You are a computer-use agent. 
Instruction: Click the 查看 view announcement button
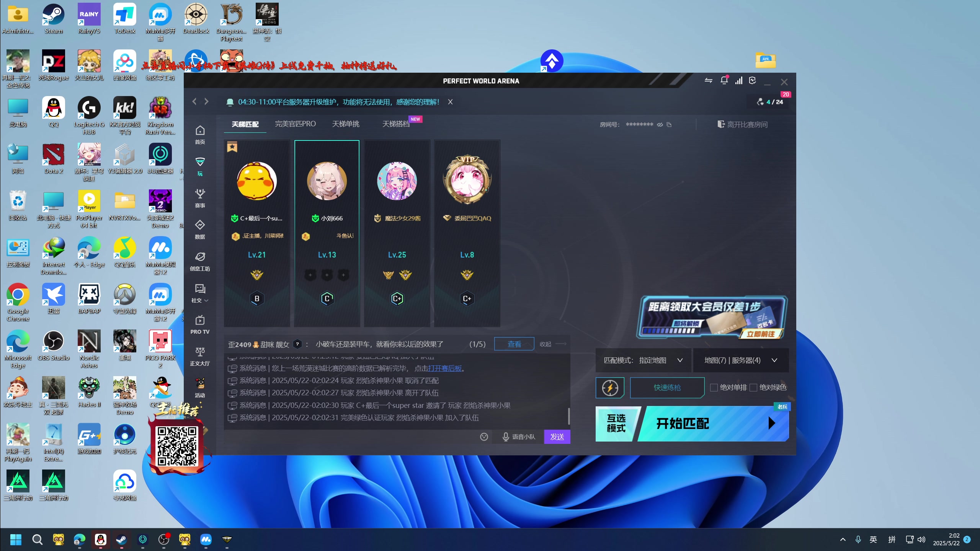click(514, 344)
